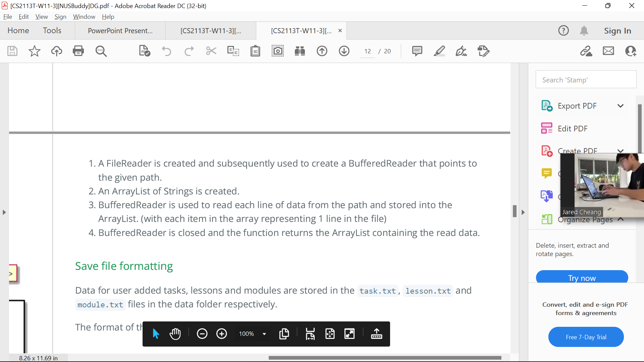Screen dimensions: 644x362
Task: Toggle full screen mode icon
Action: (350, 334)
